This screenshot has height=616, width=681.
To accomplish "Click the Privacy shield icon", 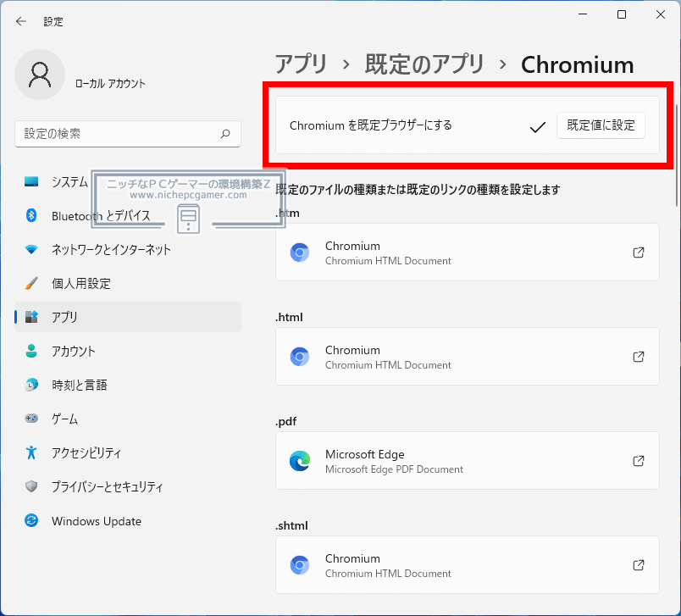I will pos(31,486).
